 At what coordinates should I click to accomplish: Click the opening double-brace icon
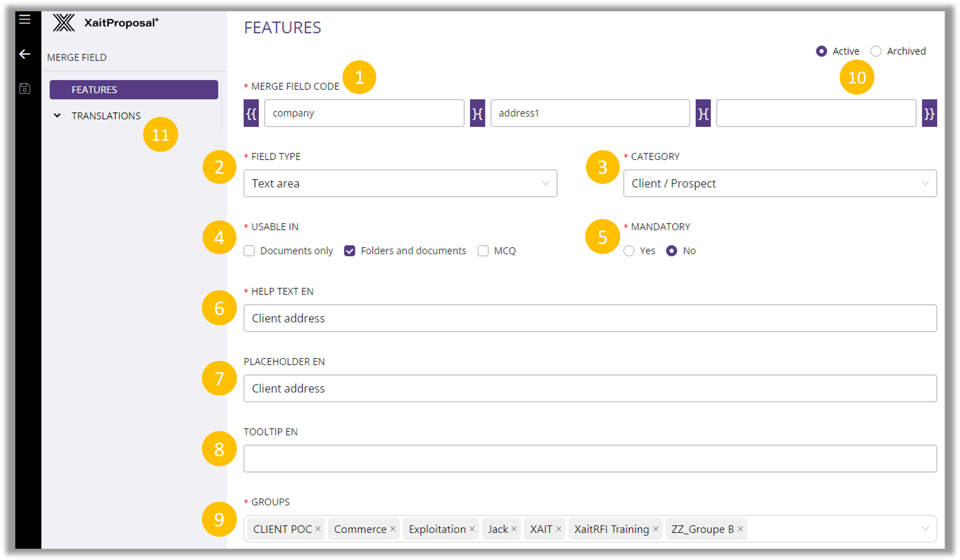click(251, 114)
